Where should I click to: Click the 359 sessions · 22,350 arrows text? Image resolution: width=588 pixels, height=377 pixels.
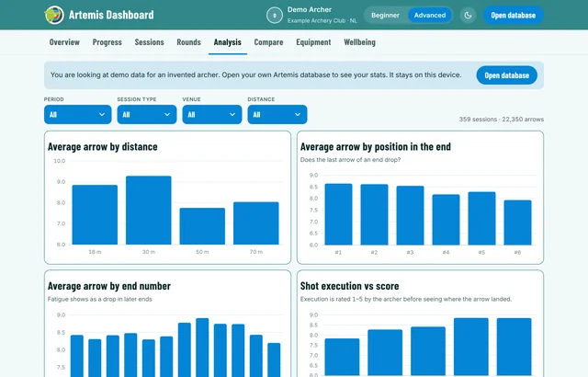tap(502, 120)
